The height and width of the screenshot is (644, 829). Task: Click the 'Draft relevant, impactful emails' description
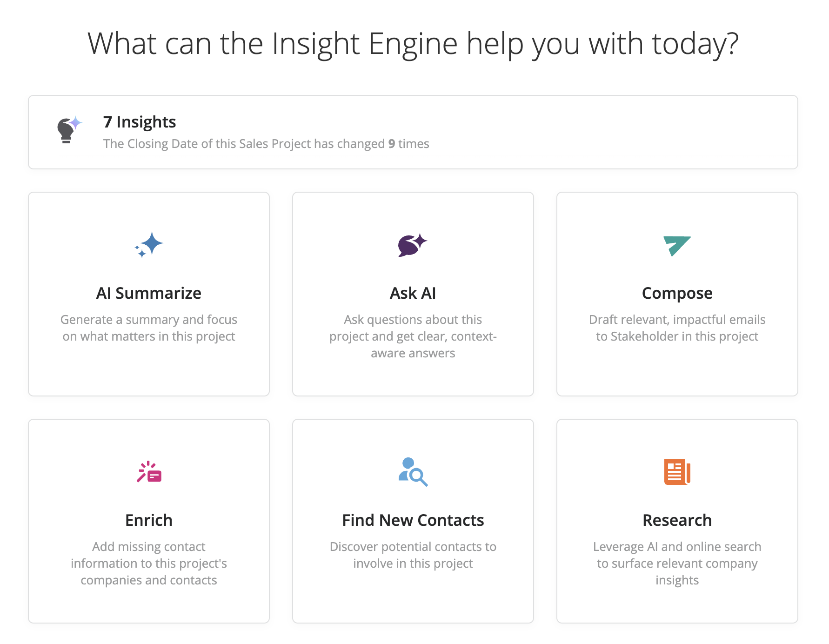(x=677, y=328)
